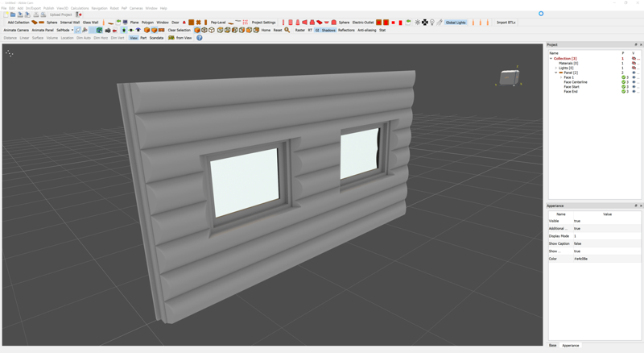Click the light bulb icon
This screenshot has width=644, height=353.
point(432,23)
